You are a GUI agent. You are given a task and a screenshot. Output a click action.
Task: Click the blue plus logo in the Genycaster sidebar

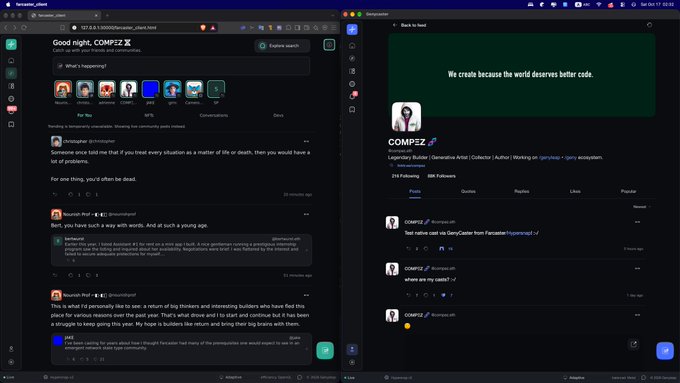(x=352, y=29)
